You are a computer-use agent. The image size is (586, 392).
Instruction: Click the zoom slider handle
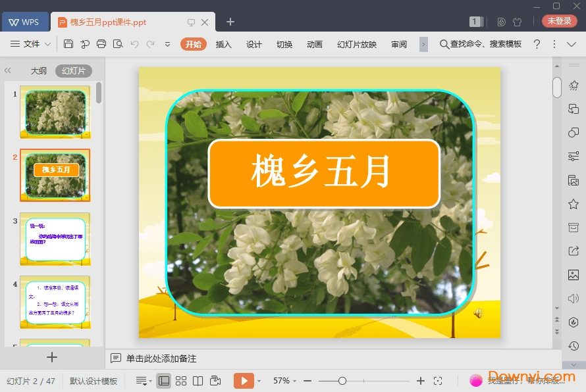click(x=342, y=380)
